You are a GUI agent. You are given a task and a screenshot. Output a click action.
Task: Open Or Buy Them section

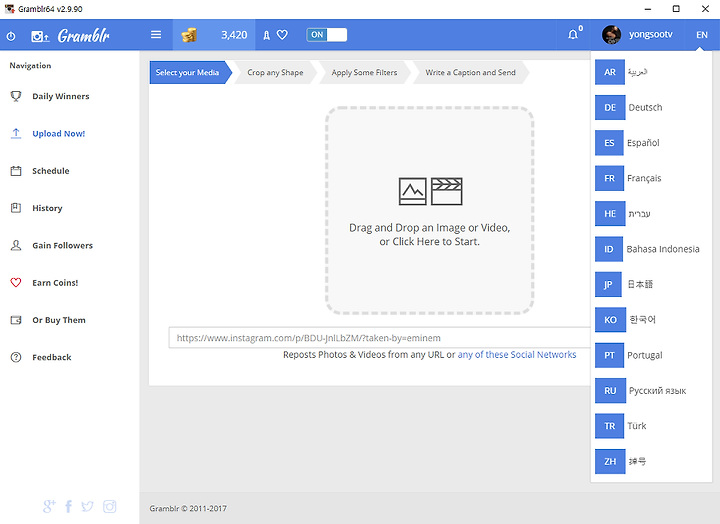[59, 320]
